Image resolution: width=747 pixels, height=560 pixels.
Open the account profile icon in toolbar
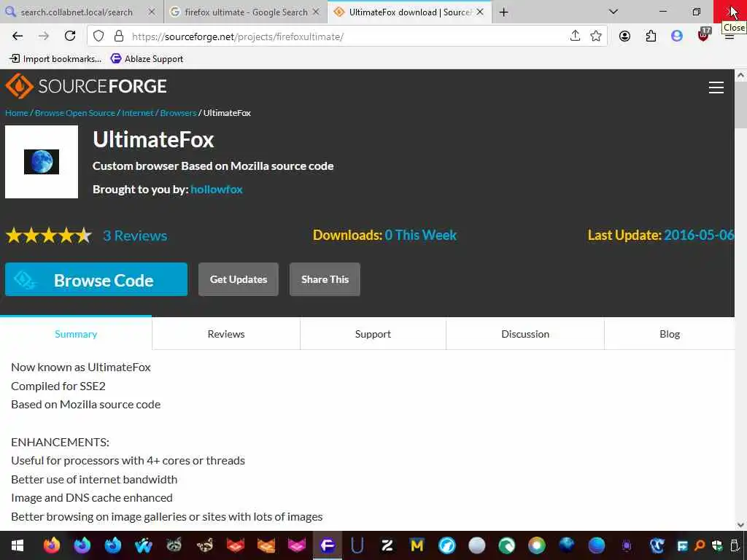point(624,36)
